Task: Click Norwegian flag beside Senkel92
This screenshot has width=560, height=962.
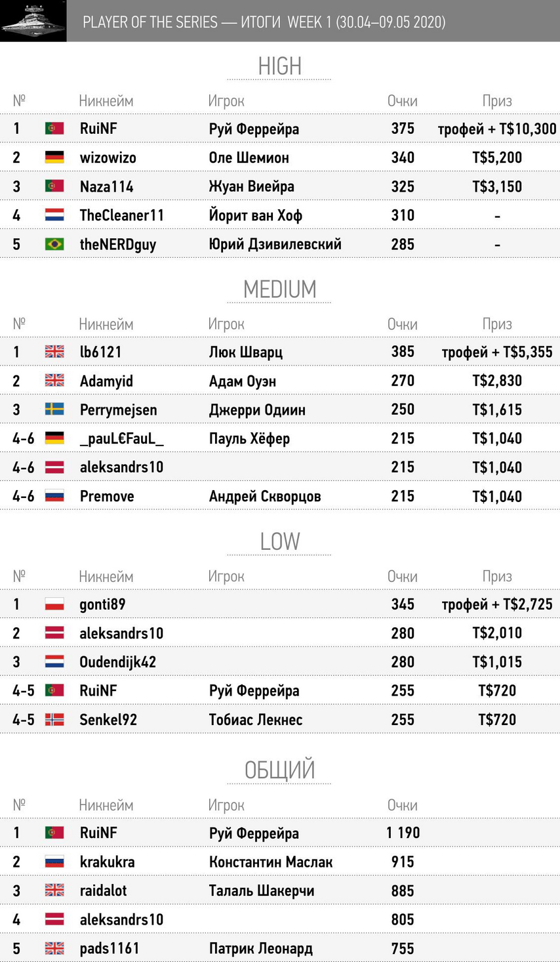Action: 54,720
